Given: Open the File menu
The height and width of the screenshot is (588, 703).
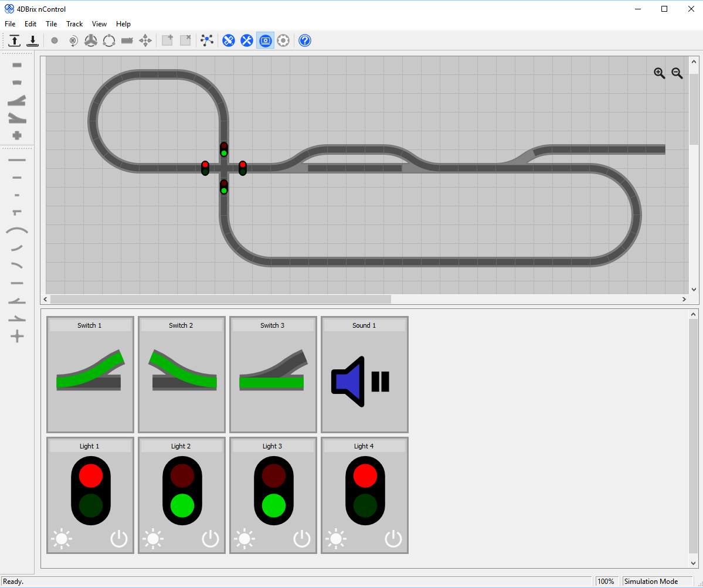Looking at the screenshot, I should 10,24.
